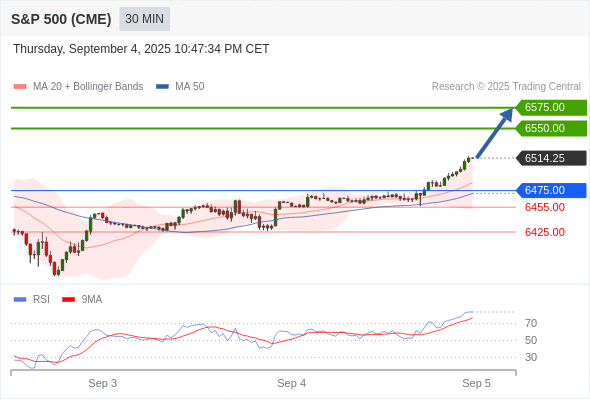Click the RSI 30 axis label
This screenshot has height=400, width=590.
tap(531, 357)
